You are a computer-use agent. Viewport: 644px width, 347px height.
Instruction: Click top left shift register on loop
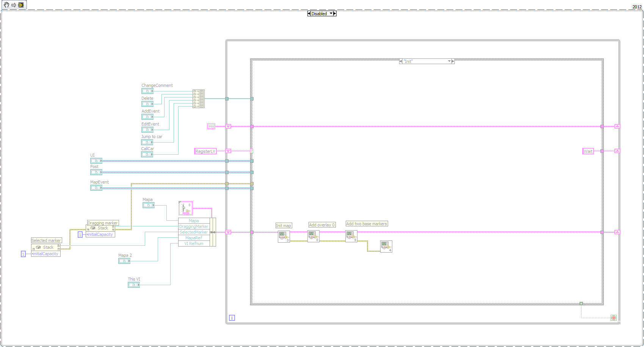point(228,126)
